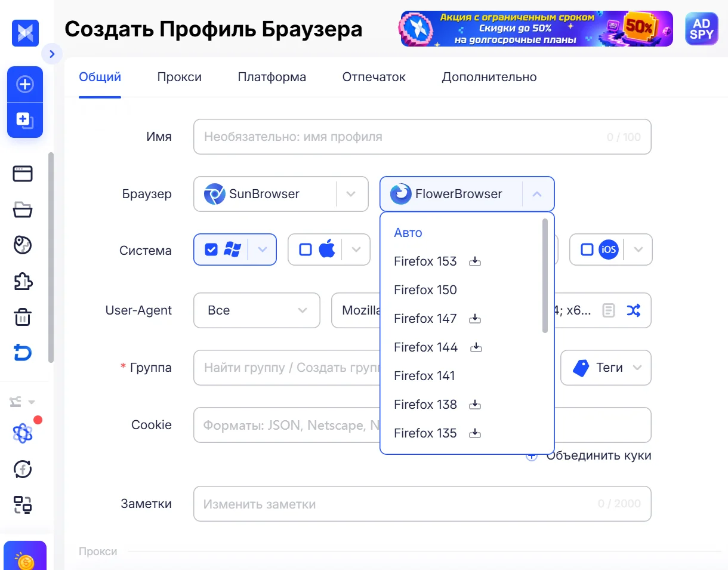This screenshot has height=570, width=728.
Task: Click the Cookie input field
Action: click(422, 425)
